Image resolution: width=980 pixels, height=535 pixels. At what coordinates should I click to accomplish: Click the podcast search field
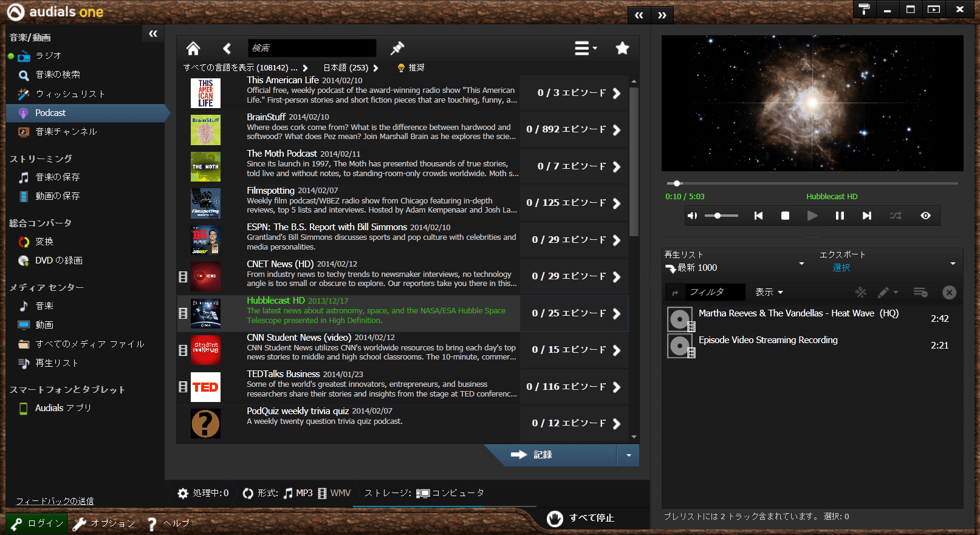click(312, 48)
